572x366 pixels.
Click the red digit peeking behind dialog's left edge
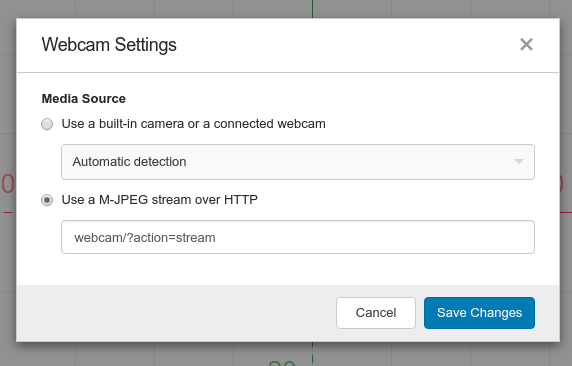pyautogui.click(x=7, y=184)
